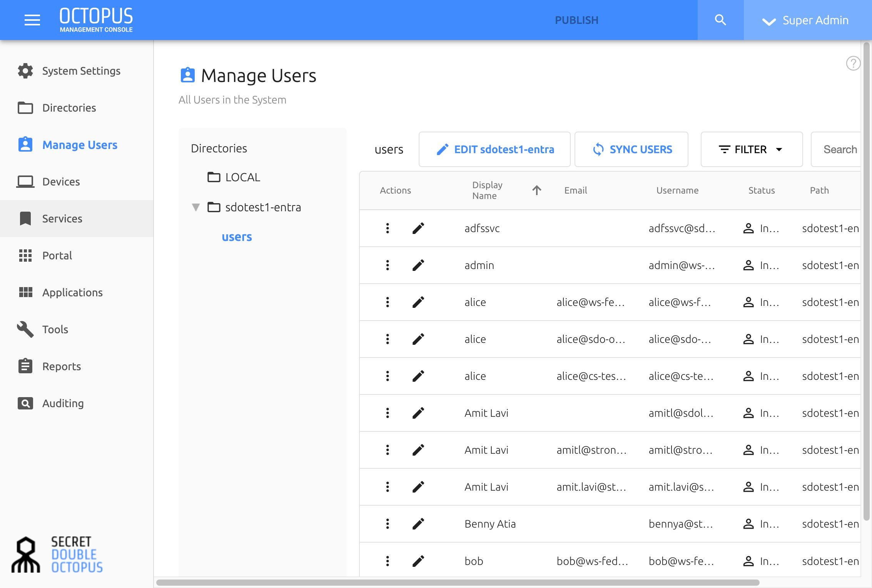
Task: Open the hamburger navigation menu
Action: (x=32, y=20)
